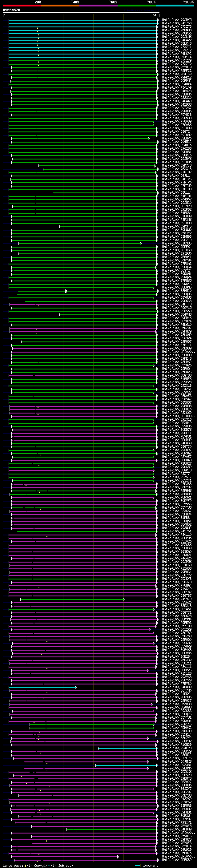197x868 pixels.
Task: Click the UniRef100_B6SZY7 label
Action: coord(177,789)
